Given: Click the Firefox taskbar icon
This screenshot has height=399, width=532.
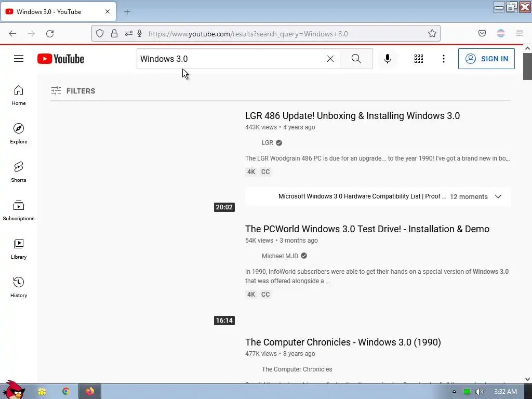Looking at the screenshot, I should [x=90, y=392].
